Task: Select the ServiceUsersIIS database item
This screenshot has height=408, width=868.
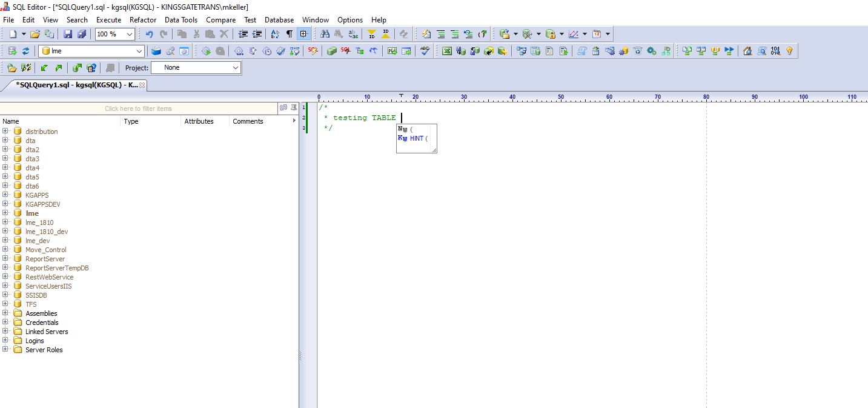Action: point(48,286)
